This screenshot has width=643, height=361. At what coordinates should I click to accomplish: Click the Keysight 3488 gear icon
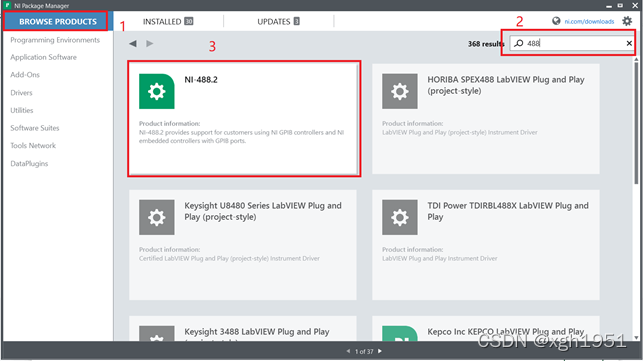(157, 333)
